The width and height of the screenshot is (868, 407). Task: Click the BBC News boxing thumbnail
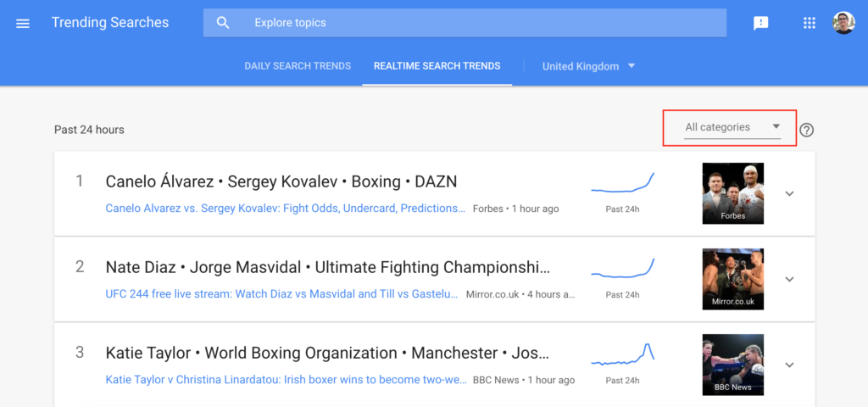733,365
